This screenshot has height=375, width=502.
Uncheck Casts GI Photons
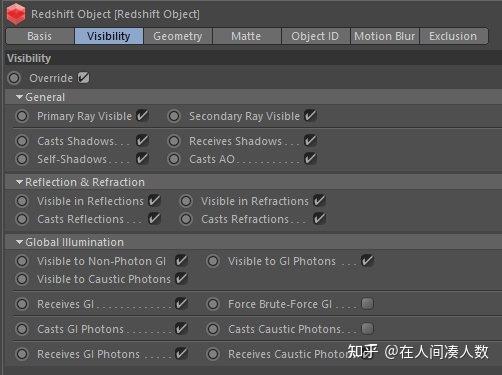(181, 329)
